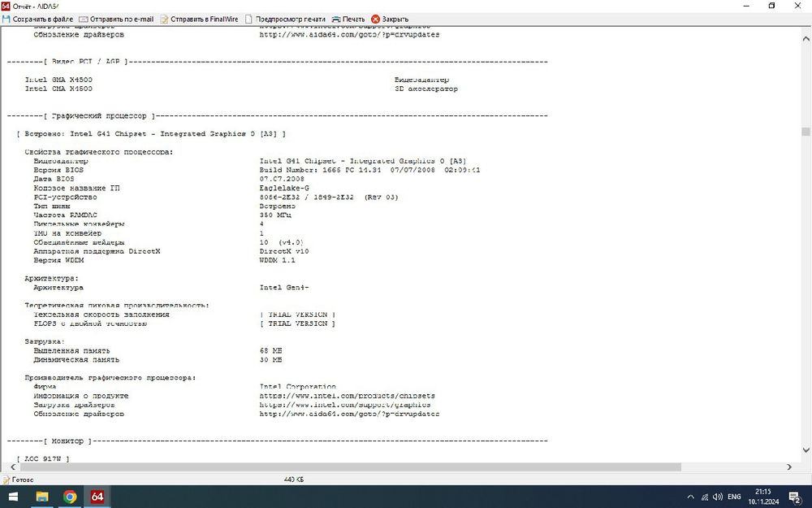This screenshot has width=812, height=508.
Task: Click the '350 МГц' RAMDAC frequency
Action: pos(275,215)
